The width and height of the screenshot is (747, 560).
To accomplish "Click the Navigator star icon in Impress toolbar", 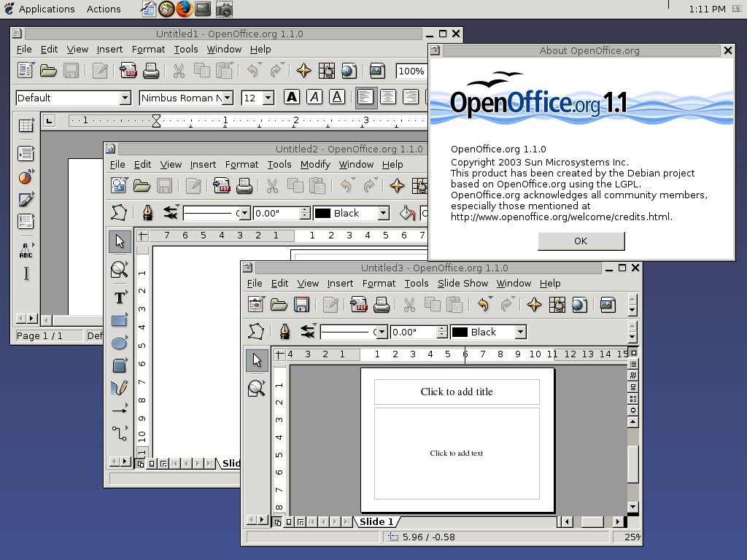I will click(x=533, y=305).
